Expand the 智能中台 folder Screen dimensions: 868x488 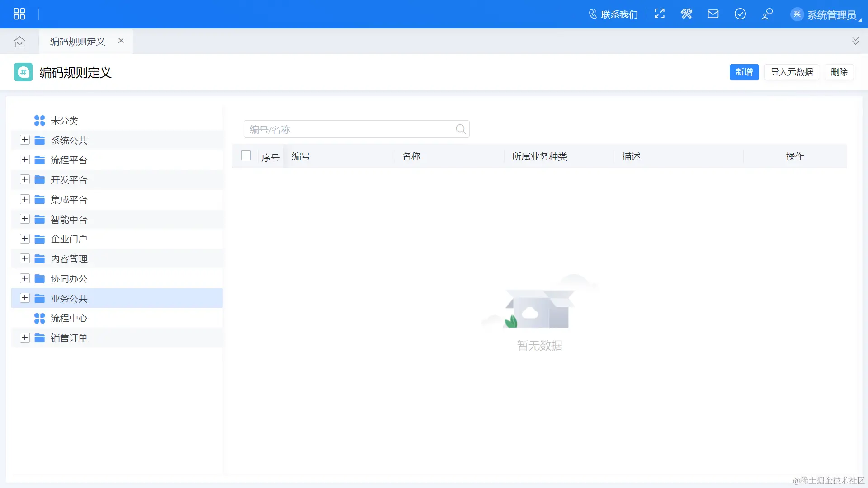click(25, 219)
